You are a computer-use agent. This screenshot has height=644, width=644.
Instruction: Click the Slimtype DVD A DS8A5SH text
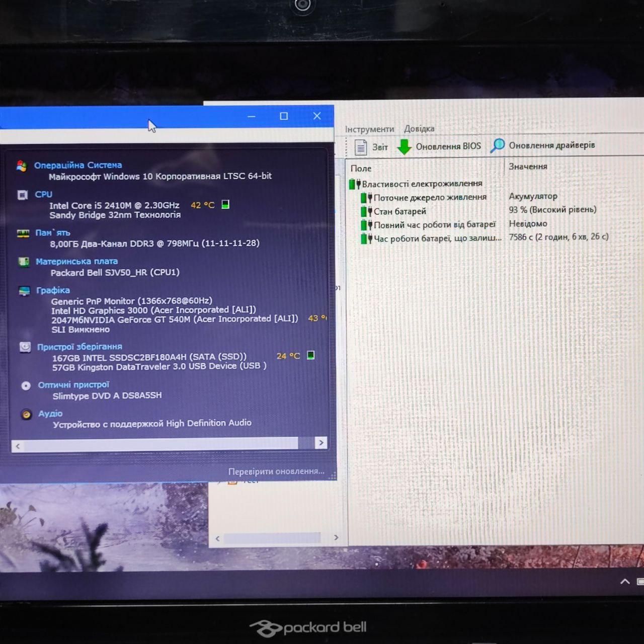coord(107,395)
